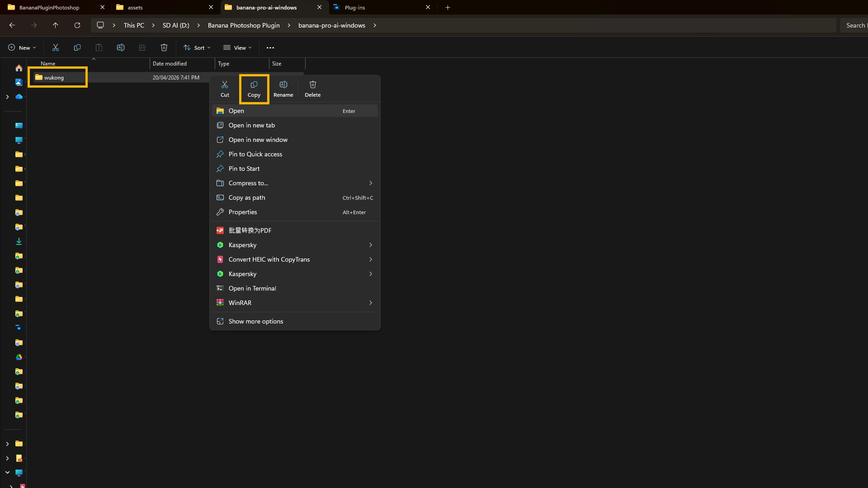Click the Rename icon in the toolbar

click(121, 47)
